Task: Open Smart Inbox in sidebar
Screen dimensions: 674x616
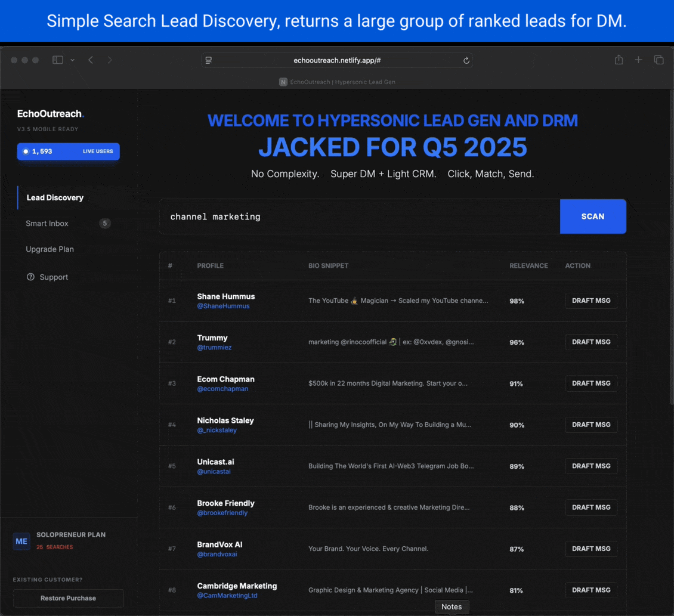Action: tap(47, 224)
